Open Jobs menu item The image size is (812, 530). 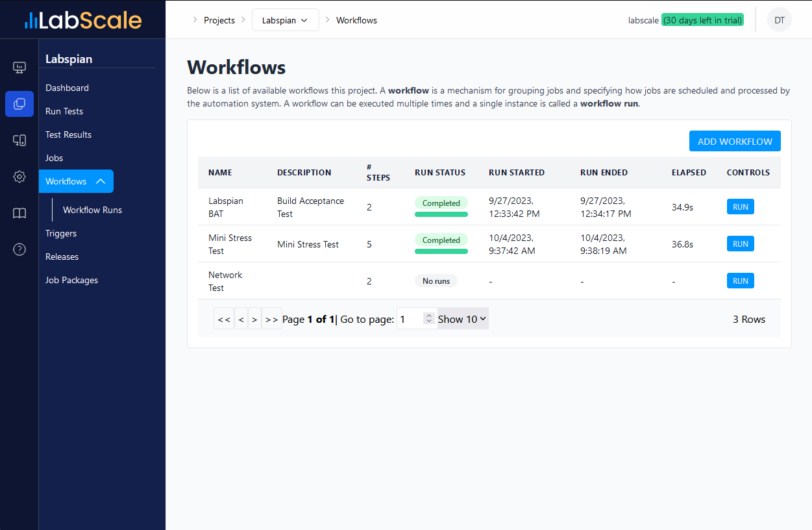point(54,158)
